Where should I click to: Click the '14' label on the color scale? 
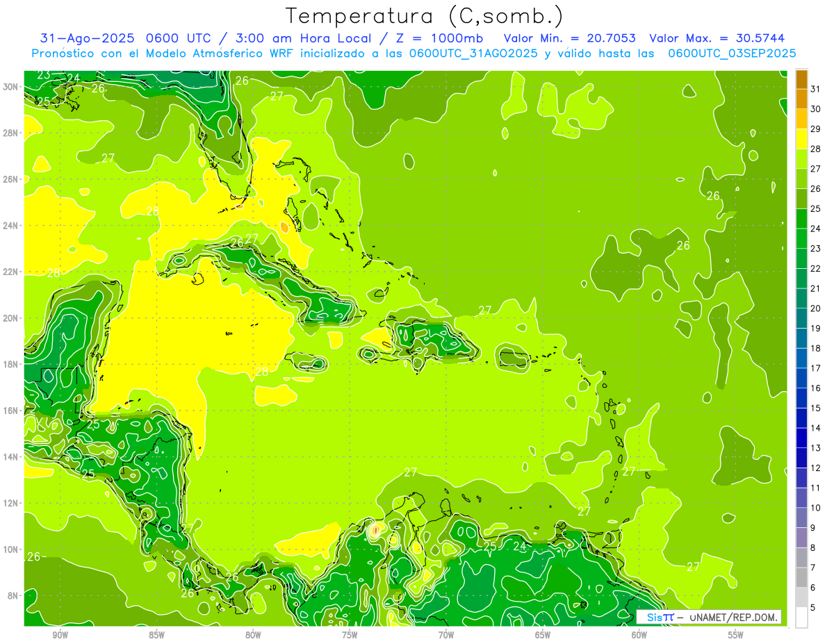coord(816,428)
